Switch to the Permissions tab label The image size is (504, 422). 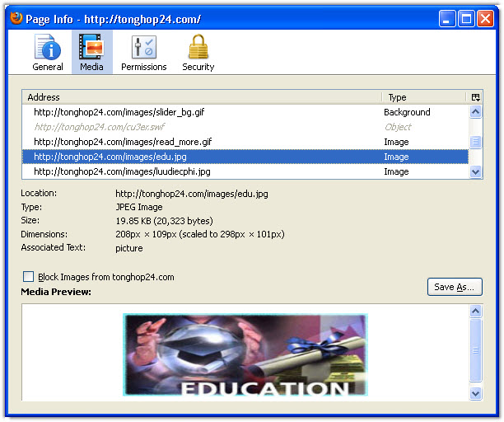(144, 67)
